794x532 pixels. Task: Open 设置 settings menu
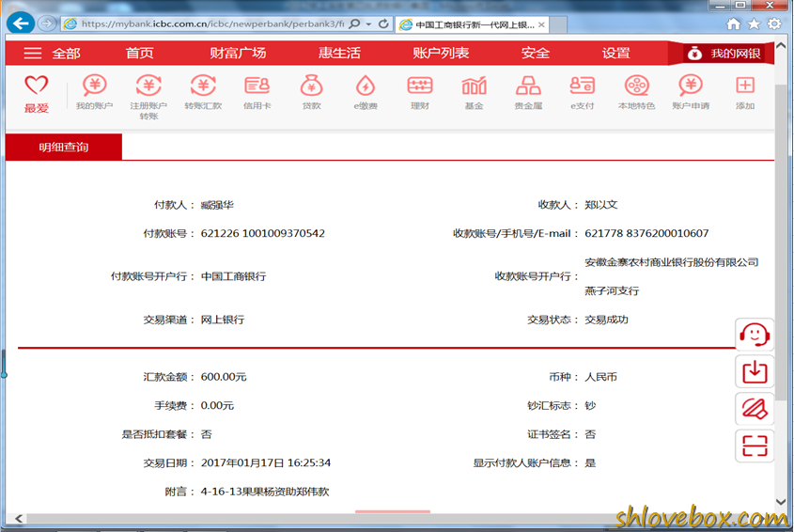pos(615,54)
